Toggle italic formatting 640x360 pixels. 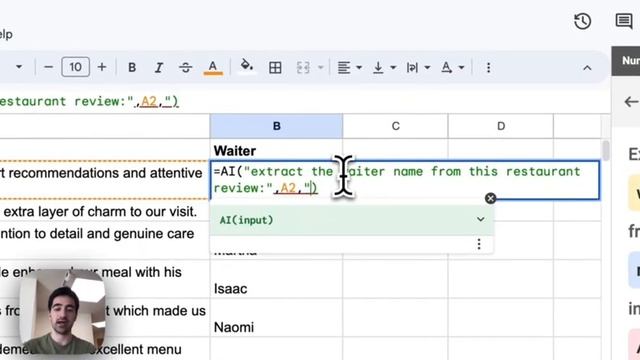159,67
